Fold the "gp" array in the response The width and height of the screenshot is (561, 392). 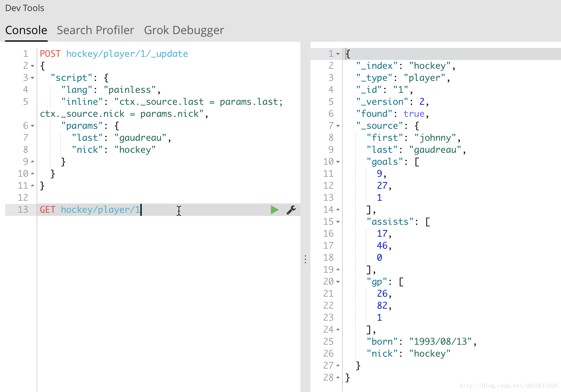point(338,282)
